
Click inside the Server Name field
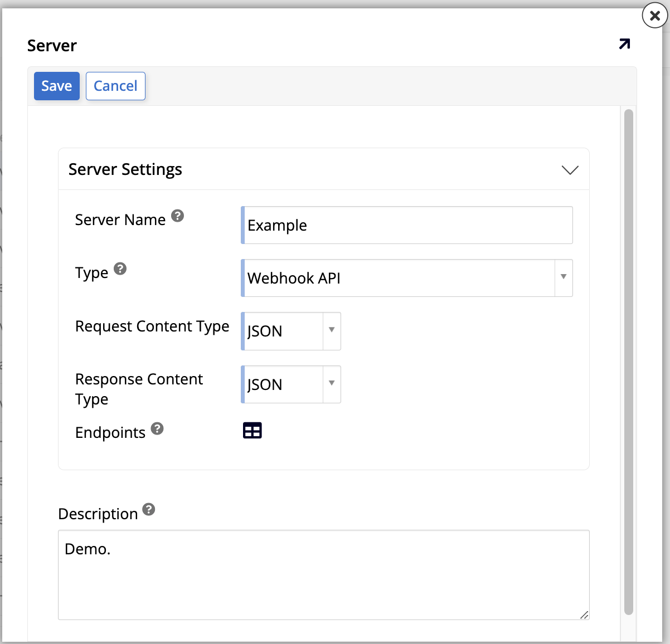(x=407, y=225)
